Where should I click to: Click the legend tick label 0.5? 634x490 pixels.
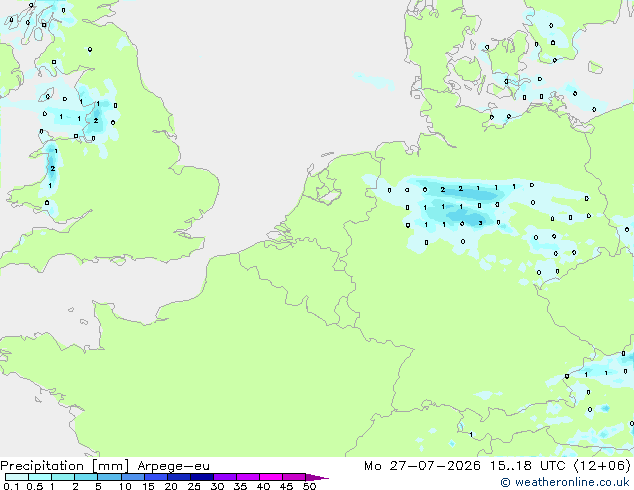pyautogui.click(x=35, y=486)
